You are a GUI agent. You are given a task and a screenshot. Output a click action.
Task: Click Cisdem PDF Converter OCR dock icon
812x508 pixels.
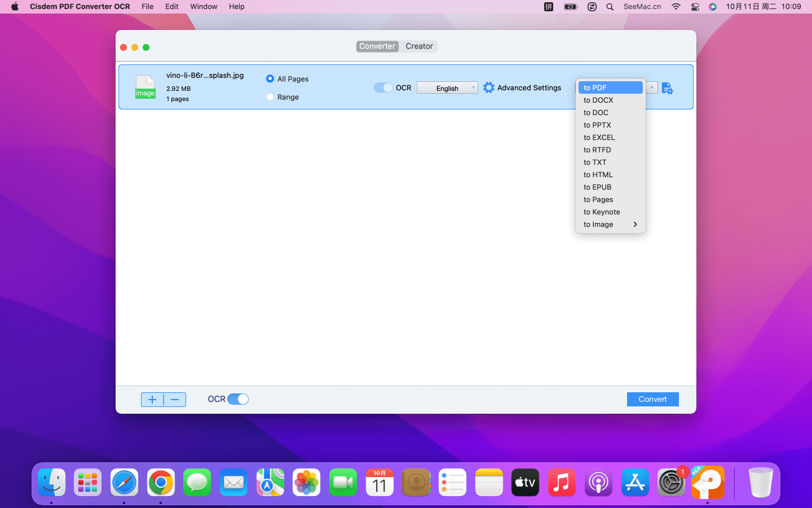pos(708,483)
